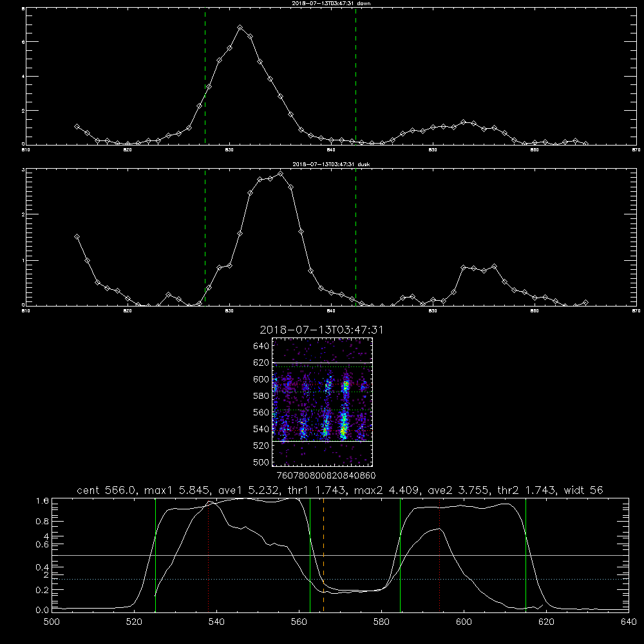Click the solid green line at 525 in bottom plot
The width and height of the screenshot is (644, 644).
tap(156, 555)
